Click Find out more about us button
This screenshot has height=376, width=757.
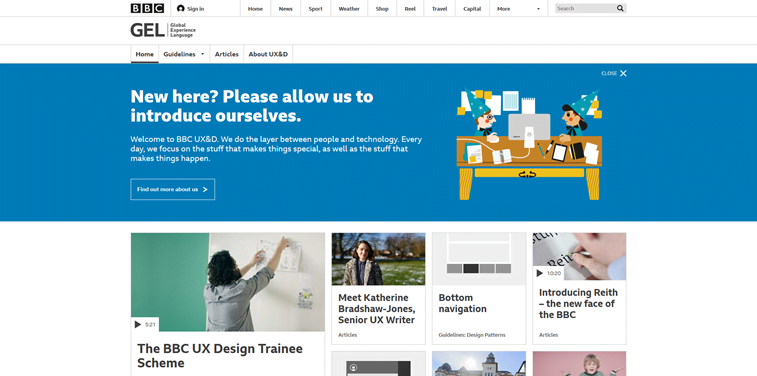[172, 189]
